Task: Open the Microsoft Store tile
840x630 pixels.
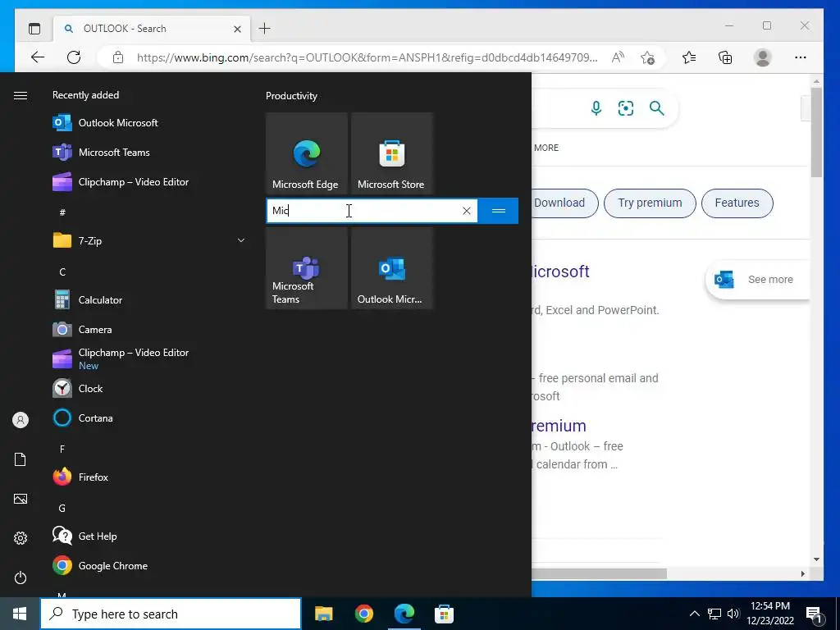Action: (391, 153)
